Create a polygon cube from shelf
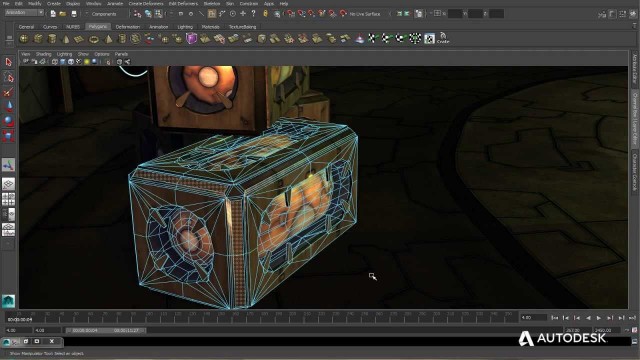Image resolution: width=640 pixels, height=360 pixels. (x=38, y=39)
